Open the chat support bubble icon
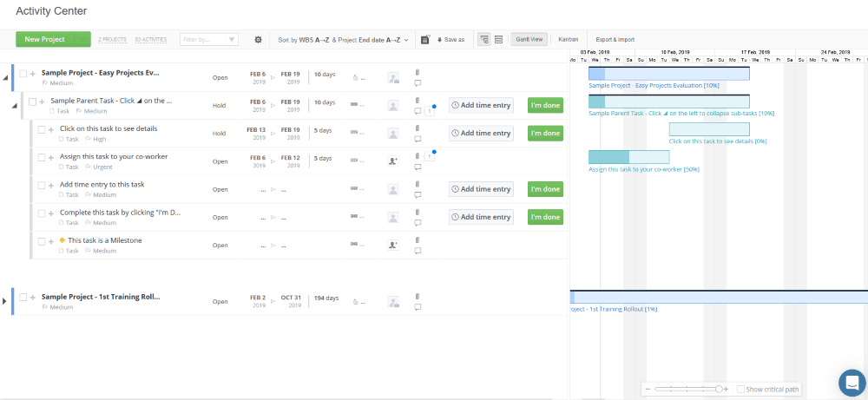 click(x=852, y=383)
